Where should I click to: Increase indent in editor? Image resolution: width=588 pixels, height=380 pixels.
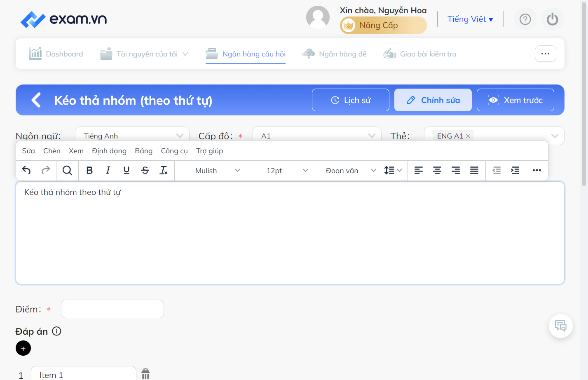pos(515,170)
